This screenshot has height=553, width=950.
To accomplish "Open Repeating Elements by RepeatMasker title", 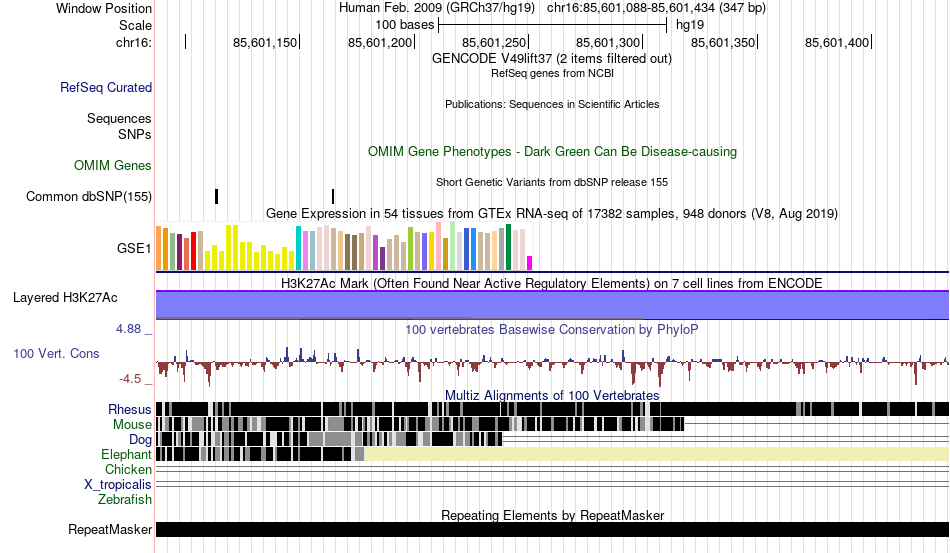I will tap(552, 515).
